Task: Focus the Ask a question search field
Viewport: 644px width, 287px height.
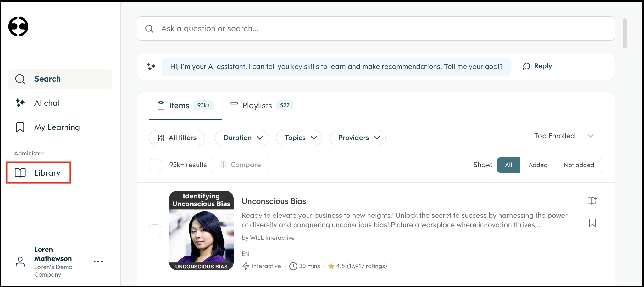Action: pos(376,29)
